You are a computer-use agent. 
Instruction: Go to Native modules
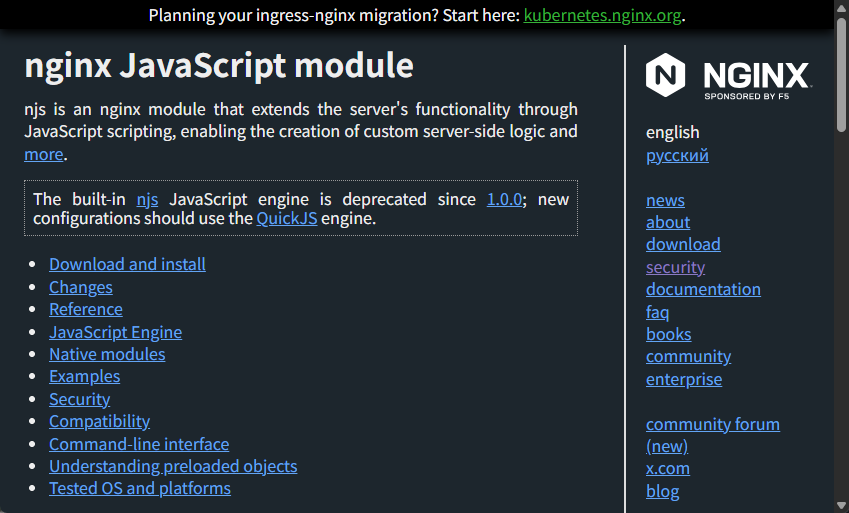pyautogui.click(x=107, y=354)
